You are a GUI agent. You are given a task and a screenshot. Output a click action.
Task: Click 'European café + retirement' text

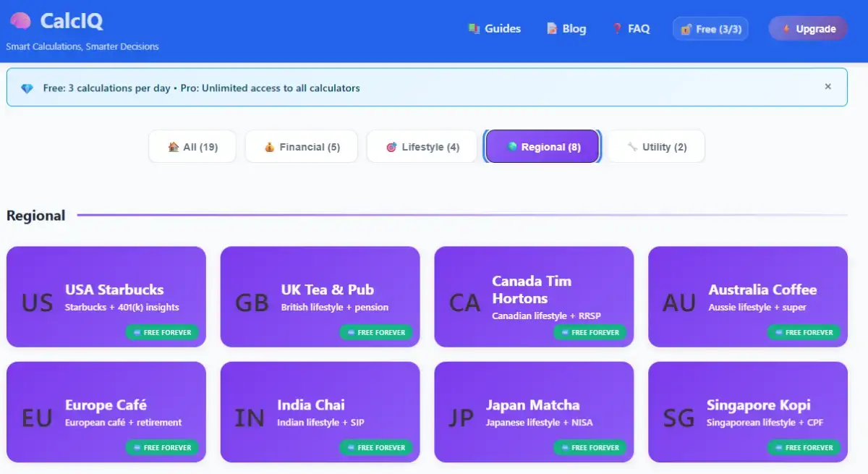(x=123, y=422)
